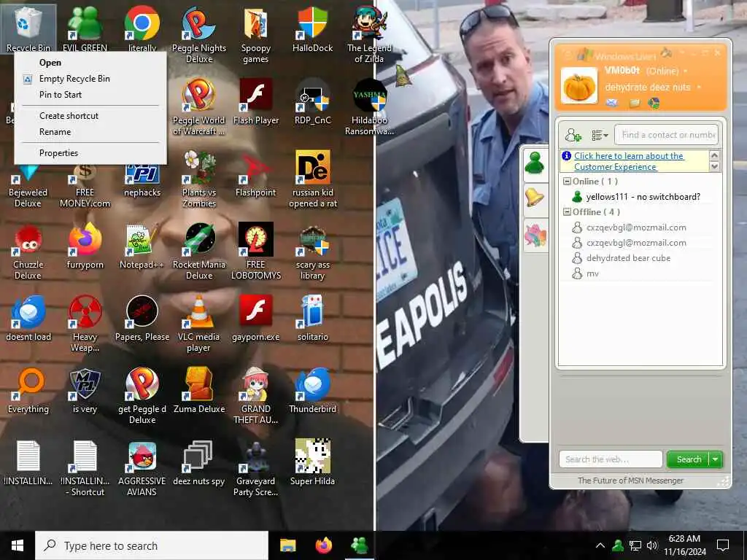Select the Heavy Weapon shortcut icon

click(x=85, y=324)
